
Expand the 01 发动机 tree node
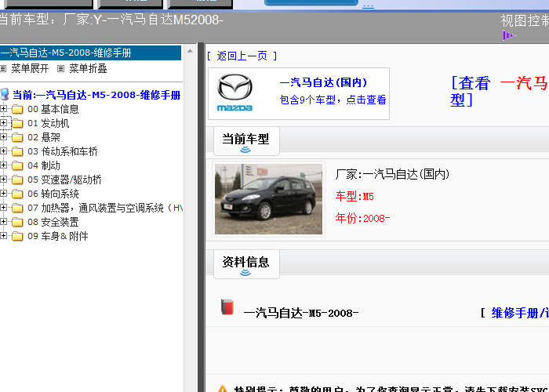coord(3,123)
